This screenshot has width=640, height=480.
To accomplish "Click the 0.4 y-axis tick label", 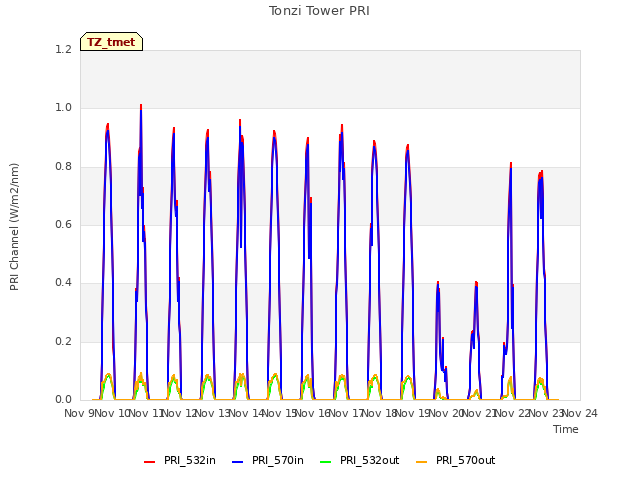I will (63, 282).
